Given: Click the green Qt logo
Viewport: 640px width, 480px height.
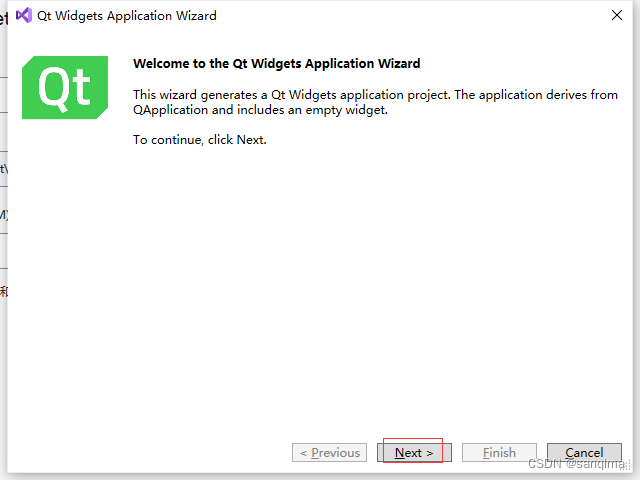Looking at the screenshot, I should [65, 87].
